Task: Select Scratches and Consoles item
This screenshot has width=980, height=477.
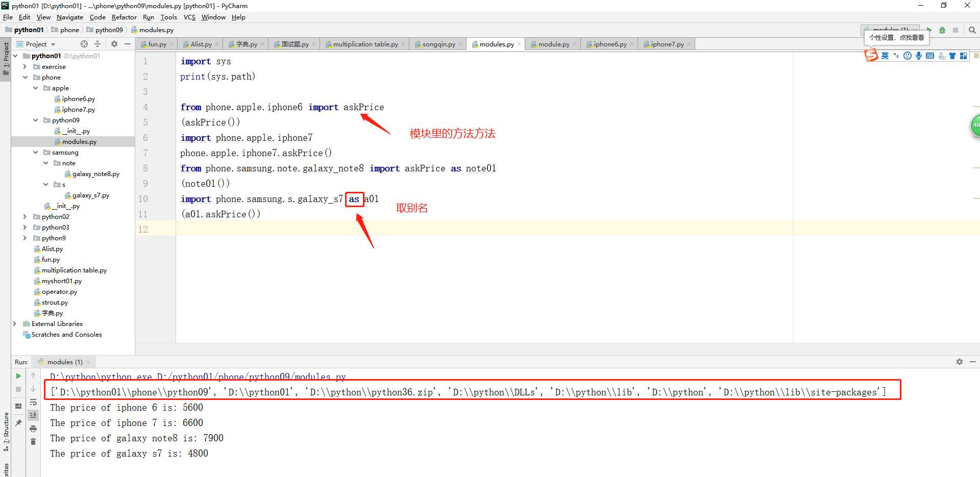Action: (62, 335)
